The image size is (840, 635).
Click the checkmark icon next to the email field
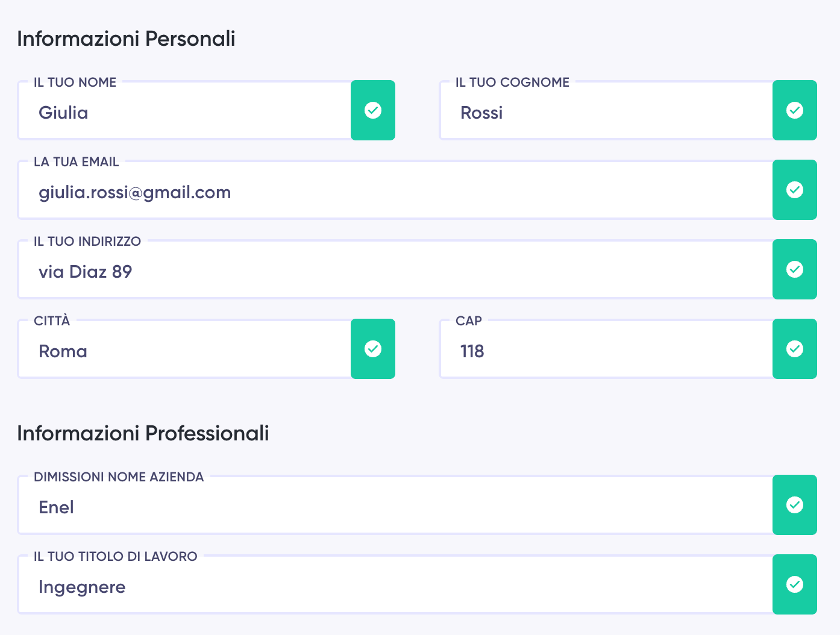(x=795, y=190)
